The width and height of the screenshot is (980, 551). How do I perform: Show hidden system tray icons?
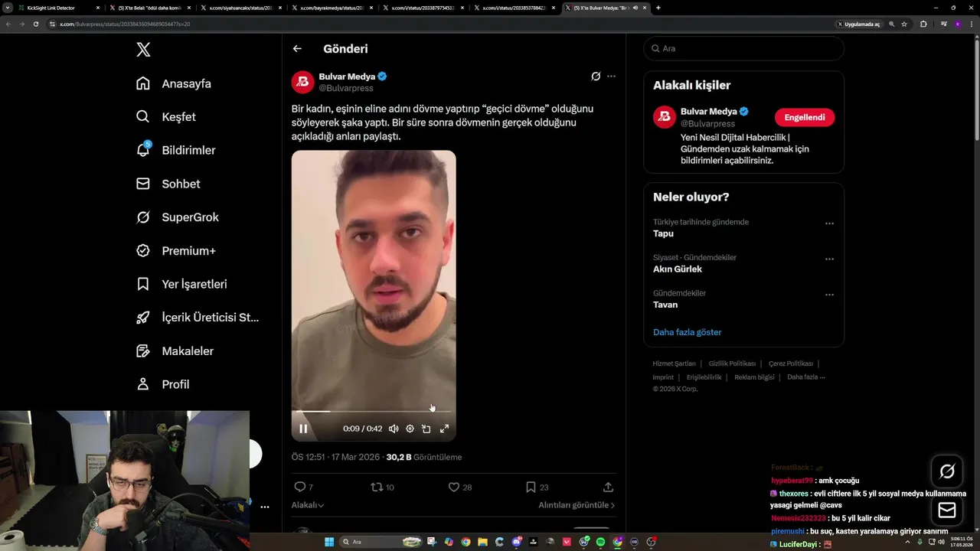coord(907,542)
